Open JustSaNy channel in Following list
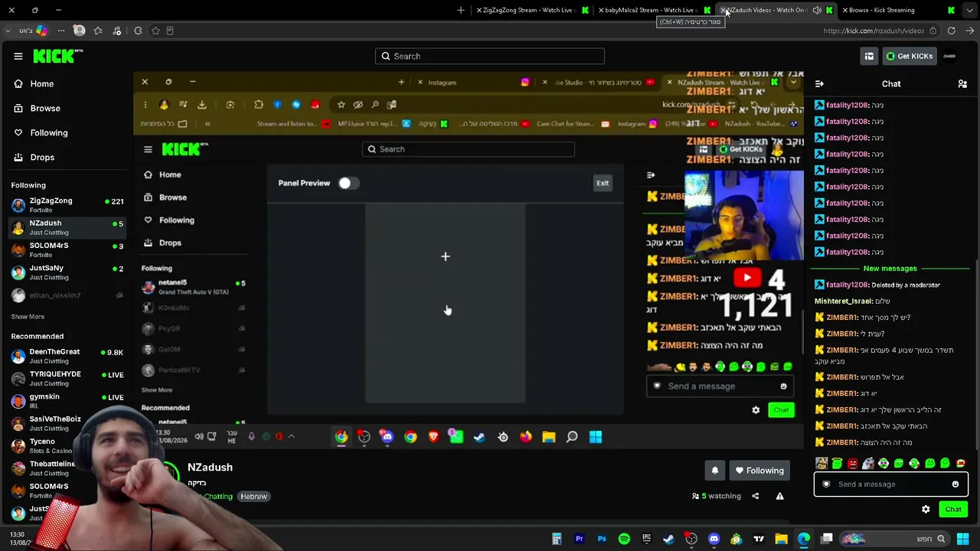 pyautogui.click(x=67, y=272)
